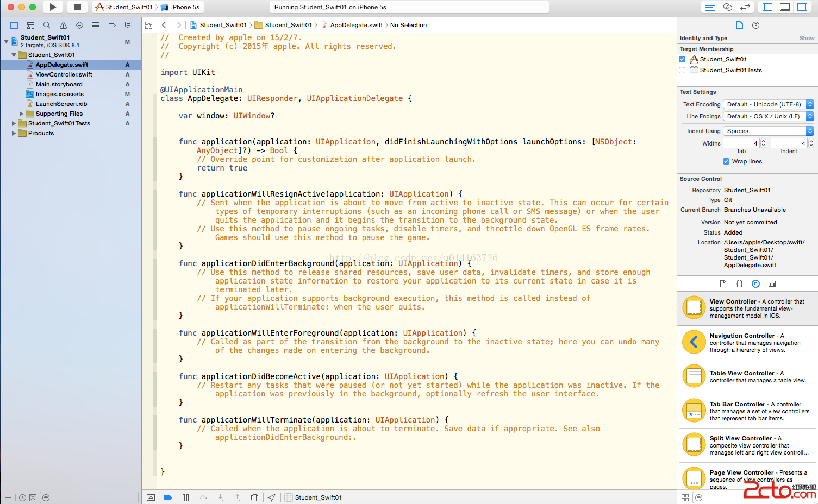Viewport: 818px width, 504px height.
Task: Open the Line Endings dropdown
Action: point(768,116)
